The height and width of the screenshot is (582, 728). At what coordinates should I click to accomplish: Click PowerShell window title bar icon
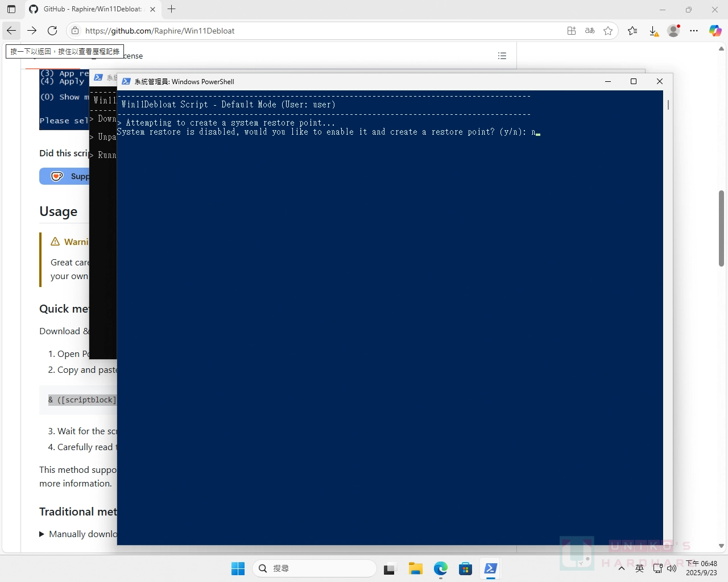126,81
